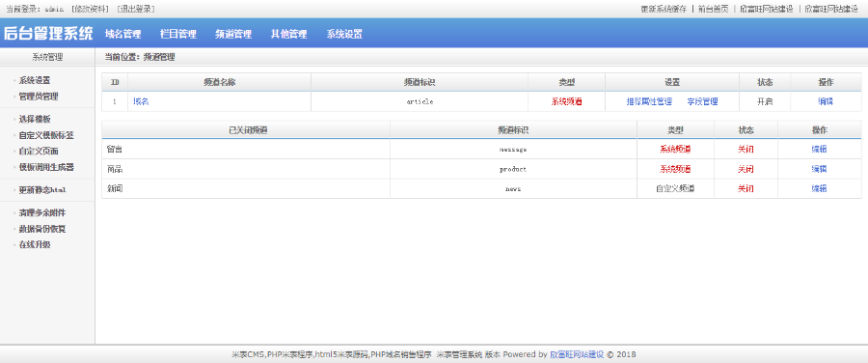Open 其他管理 in the top navigation
Image resolution: width=868 pixels, height=363 pixels.
pos(288,34)
